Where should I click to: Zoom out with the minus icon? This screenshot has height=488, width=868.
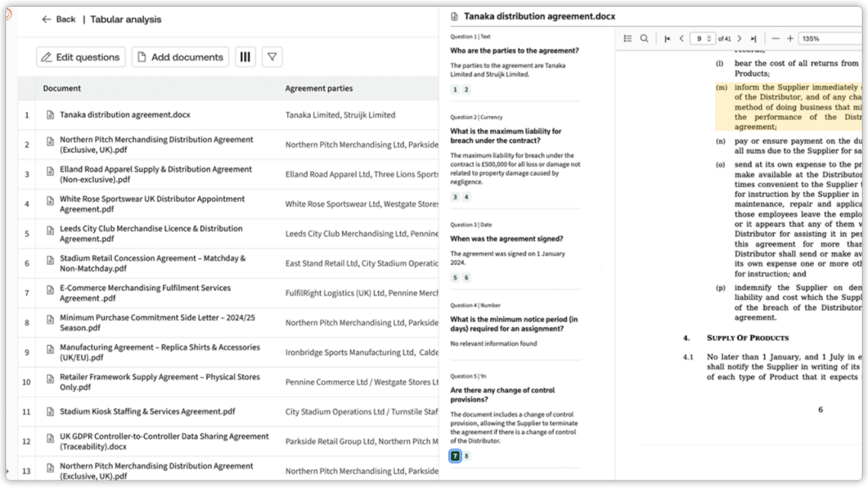tap(776, 39)
